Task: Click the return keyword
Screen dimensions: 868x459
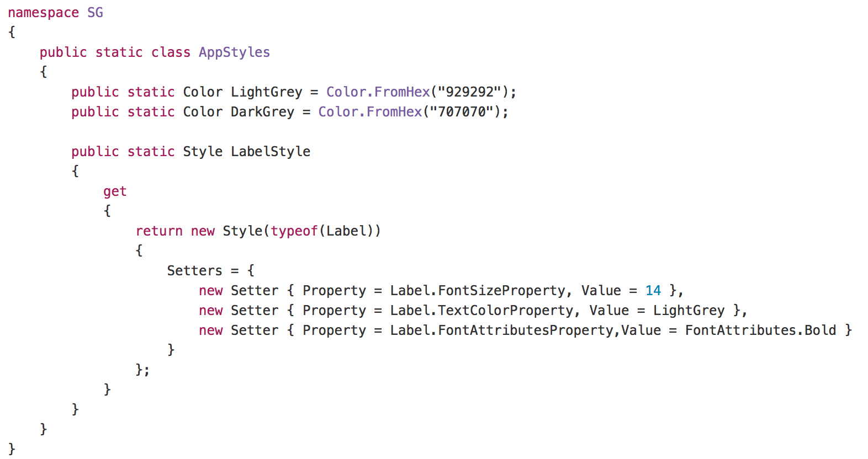Action: 159,231
